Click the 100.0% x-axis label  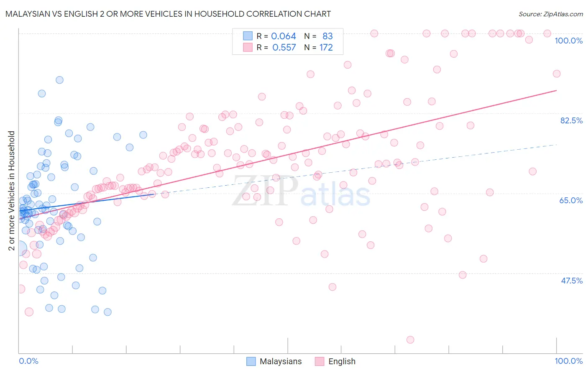click(568, 361)
